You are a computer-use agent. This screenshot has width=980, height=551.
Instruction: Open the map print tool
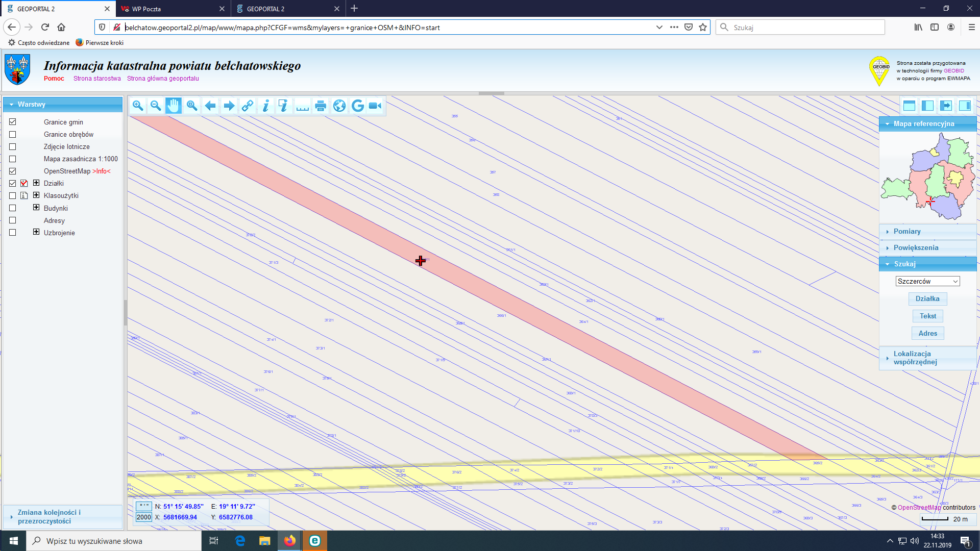coord(321,106)
